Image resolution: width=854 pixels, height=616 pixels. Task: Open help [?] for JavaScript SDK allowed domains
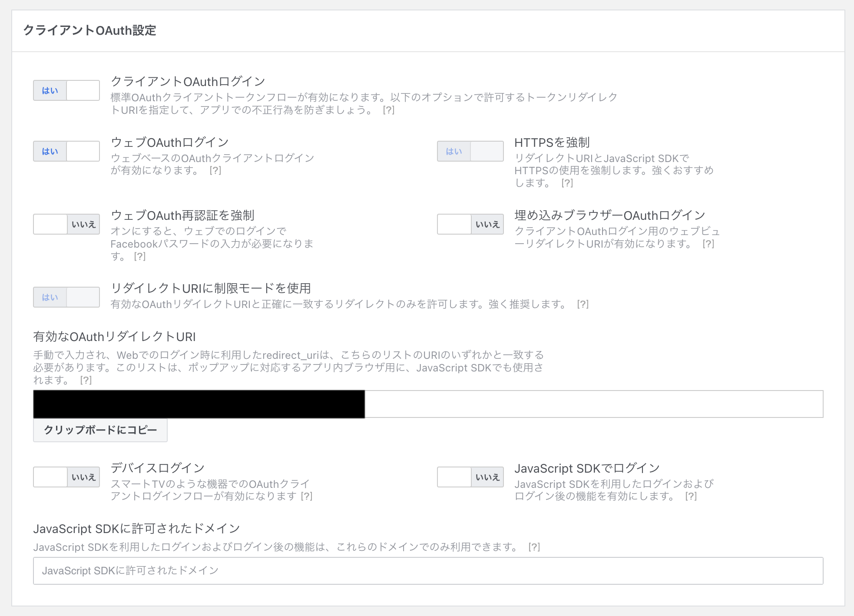(534, 547)
